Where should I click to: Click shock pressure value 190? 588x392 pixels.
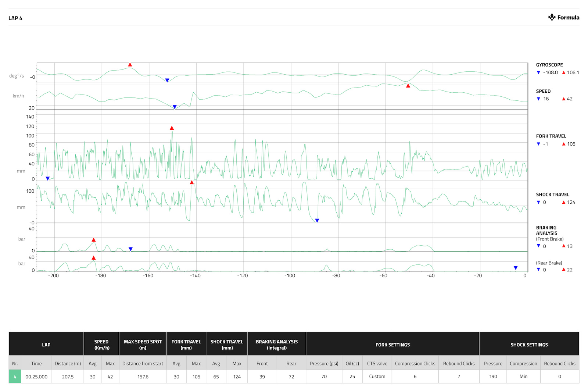point(493,377)
